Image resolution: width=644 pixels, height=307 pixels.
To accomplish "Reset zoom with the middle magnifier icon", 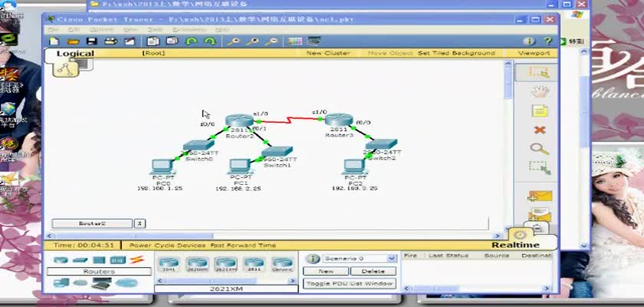I will (252, 41).
